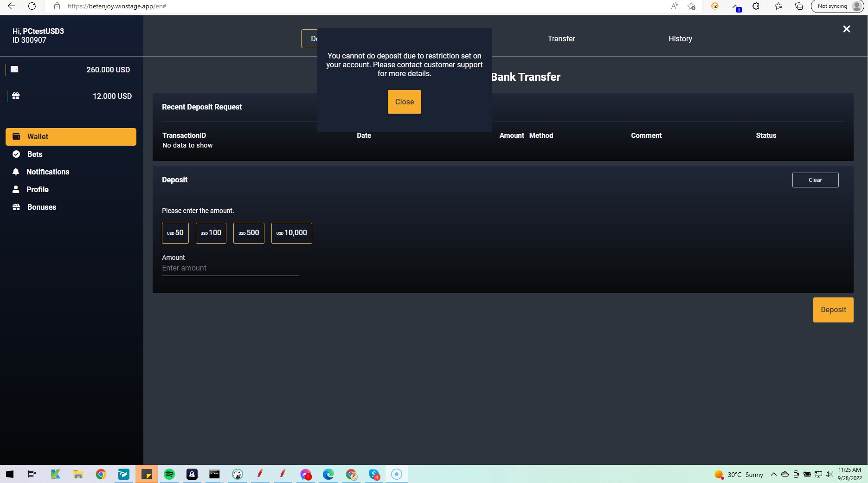Switch to the Transfer tab

pyautogui.click(x=561, y=39)
